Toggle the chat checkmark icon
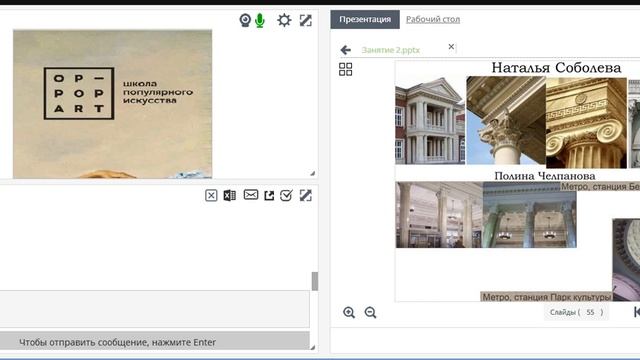The width and height of the screenshot is (640, 360). click(287, 196)
